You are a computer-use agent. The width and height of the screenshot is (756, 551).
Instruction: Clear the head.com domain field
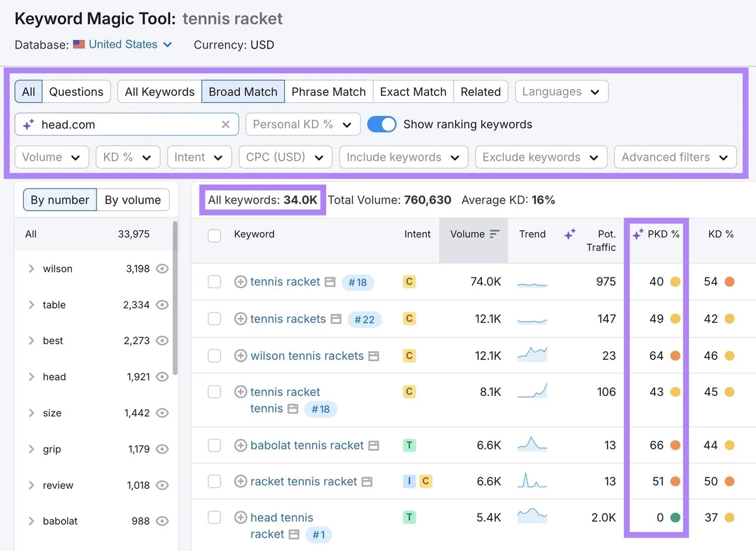click(226, 124)
